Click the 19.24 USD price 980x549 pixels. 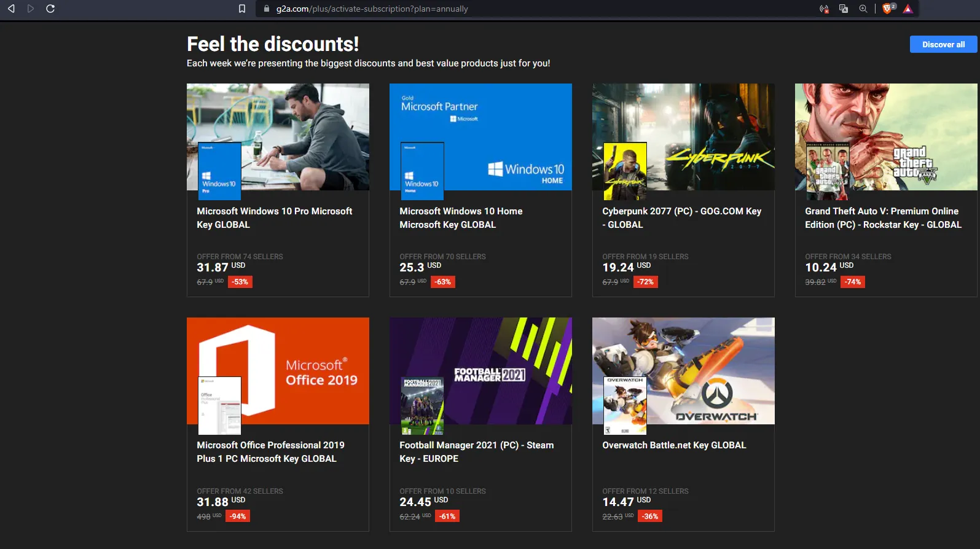click(x=626, y=267)
